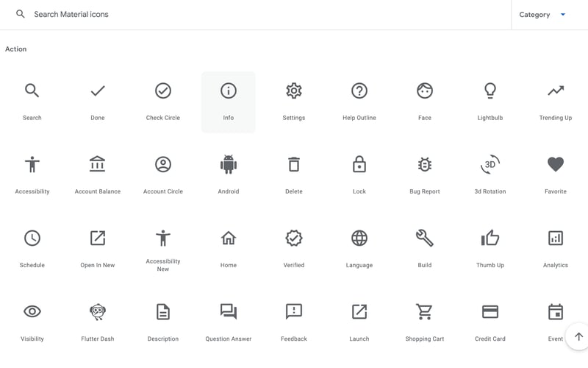Select the Accessibility New icon
The image size is (588, 368).
tap(163, 238)
